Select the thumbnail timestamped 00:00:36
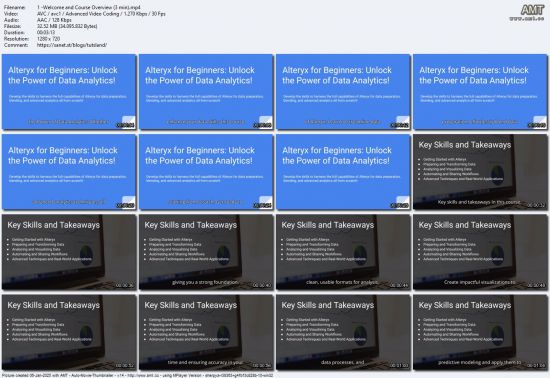Image resolution: width=550 pixels, height=378 pixels. 69,252
